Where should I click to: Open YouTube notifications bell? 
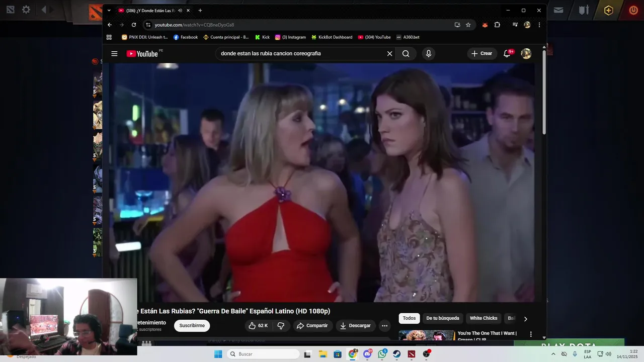click(507, 54)
